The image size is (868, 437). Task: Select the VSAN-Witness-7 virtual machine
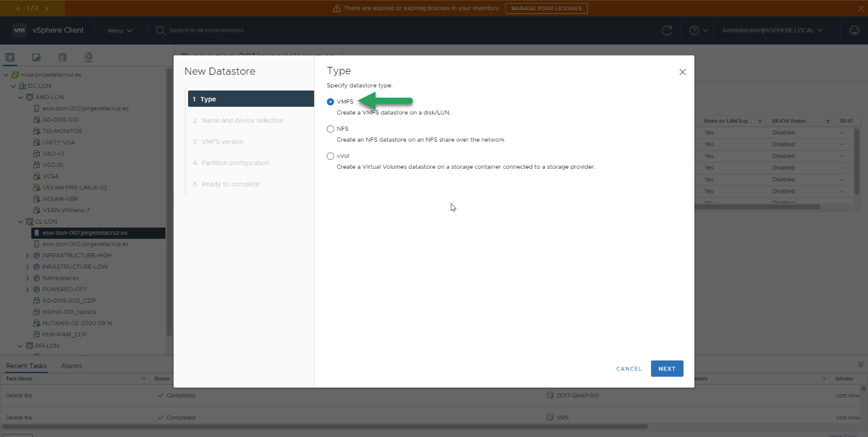(x=66, y=210)
